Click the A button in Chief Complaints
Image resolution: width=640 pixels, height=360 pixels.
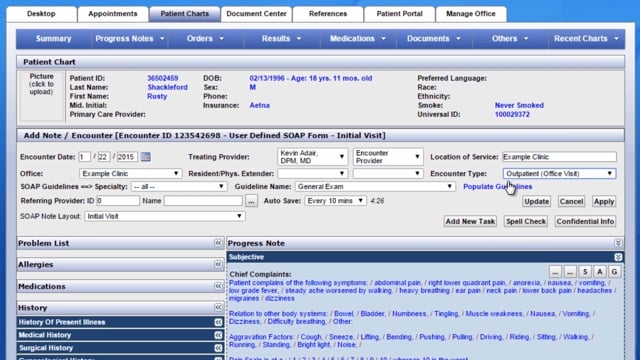pos(600,272)
